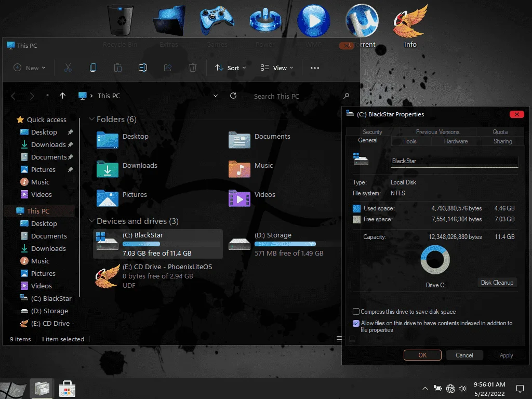Enable Compress this drive checkbox
This screenshot has height=399, width=532.
click(x=356, y=312)
